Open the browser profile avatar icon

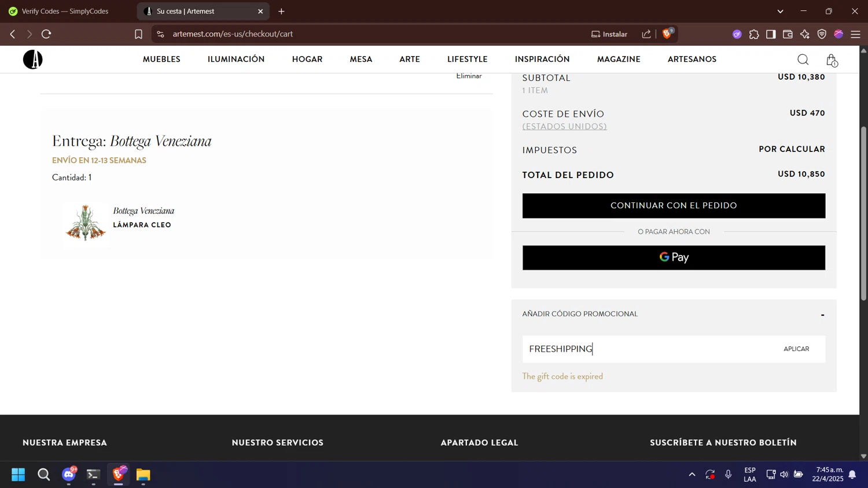838,34
